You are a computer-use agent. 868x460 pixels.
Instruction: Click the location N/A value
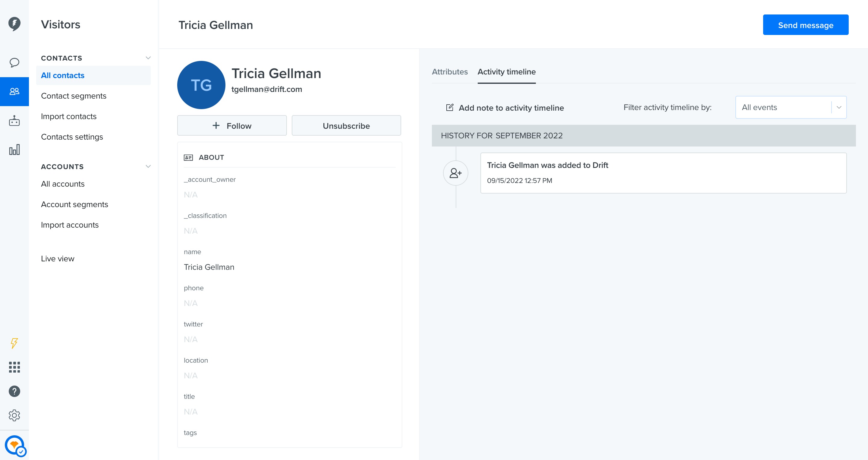(191, 375)
